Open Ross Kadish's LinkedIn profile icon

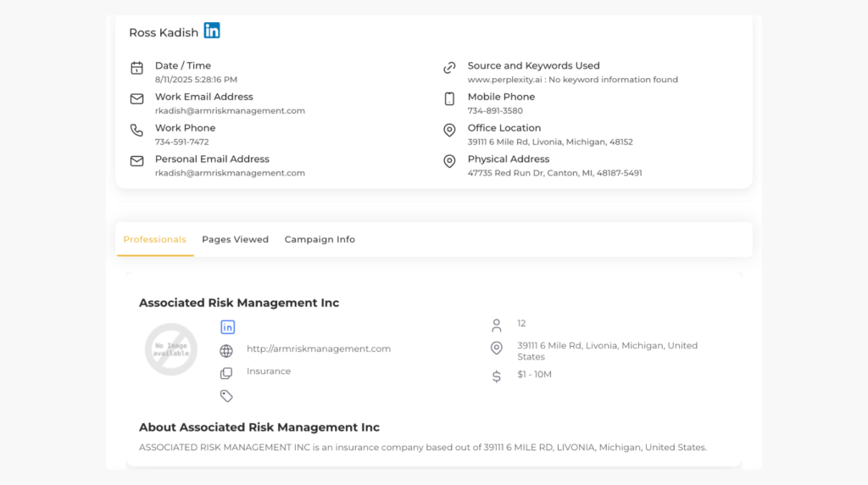[212, 31]
